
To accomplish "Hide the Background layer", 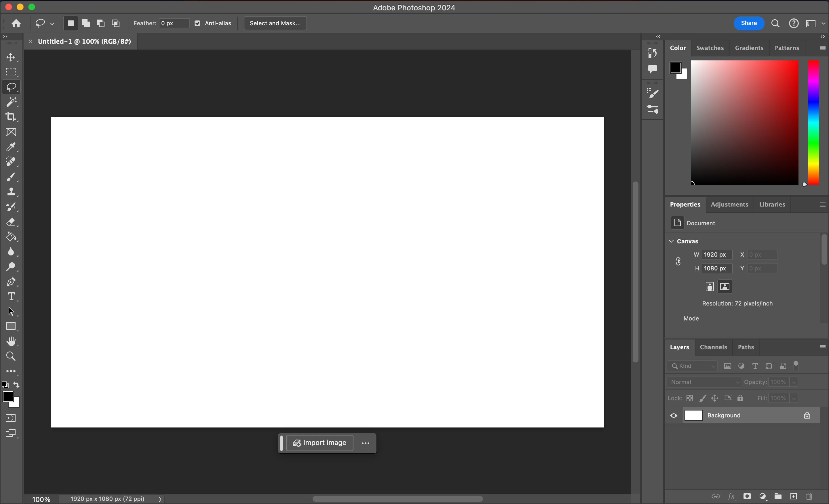I will [674, 416].
